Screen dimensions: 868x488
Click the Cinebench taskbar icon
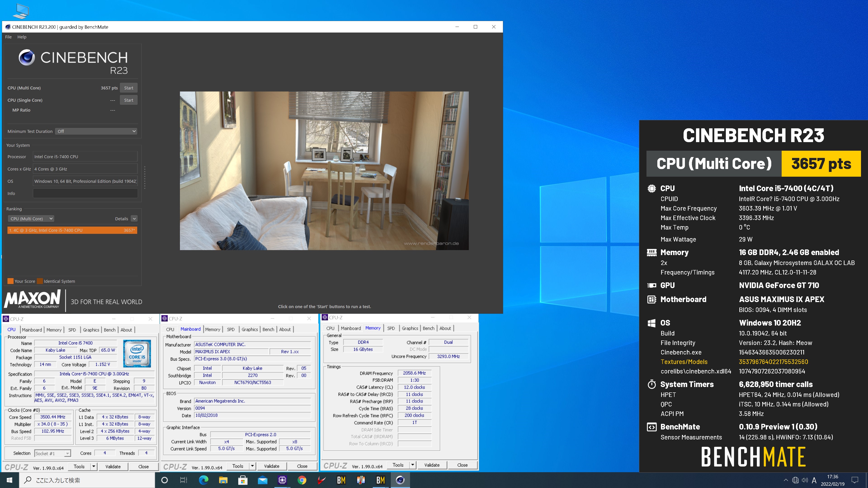click(x=400, y=480)
